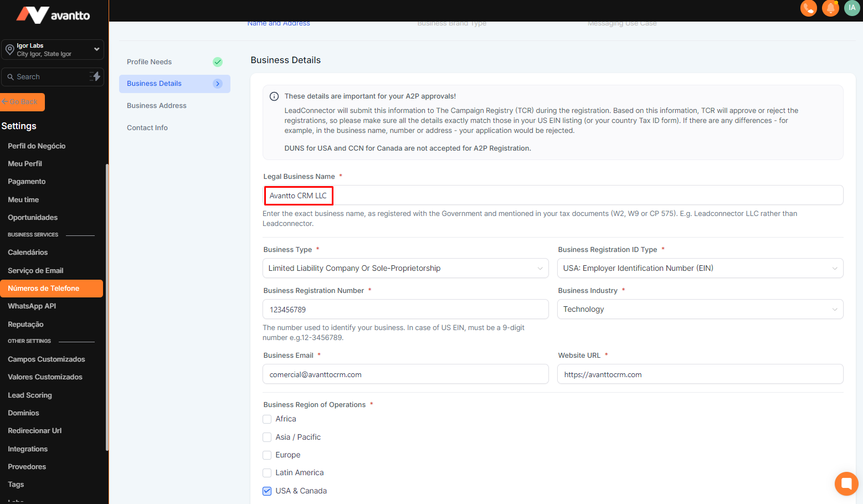This screenshot has width=863, height=504.
Task: Go to the Business Address step
Action: coord(157,106)
